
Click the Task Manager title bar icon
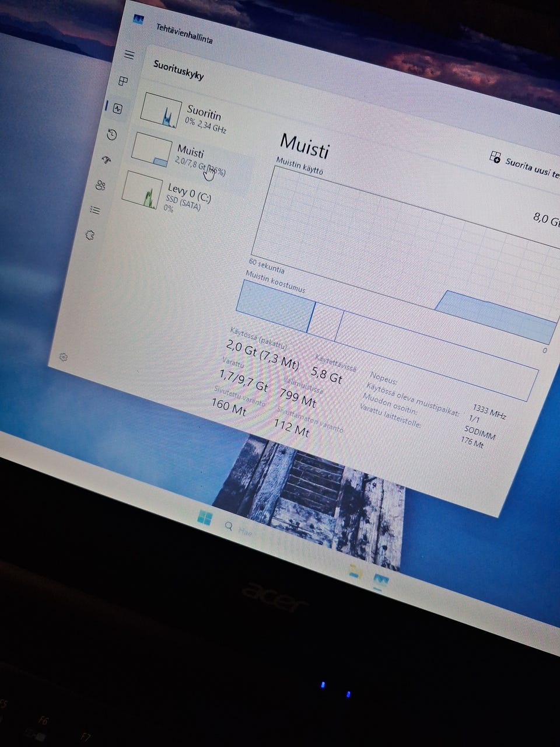click(138, 19)
